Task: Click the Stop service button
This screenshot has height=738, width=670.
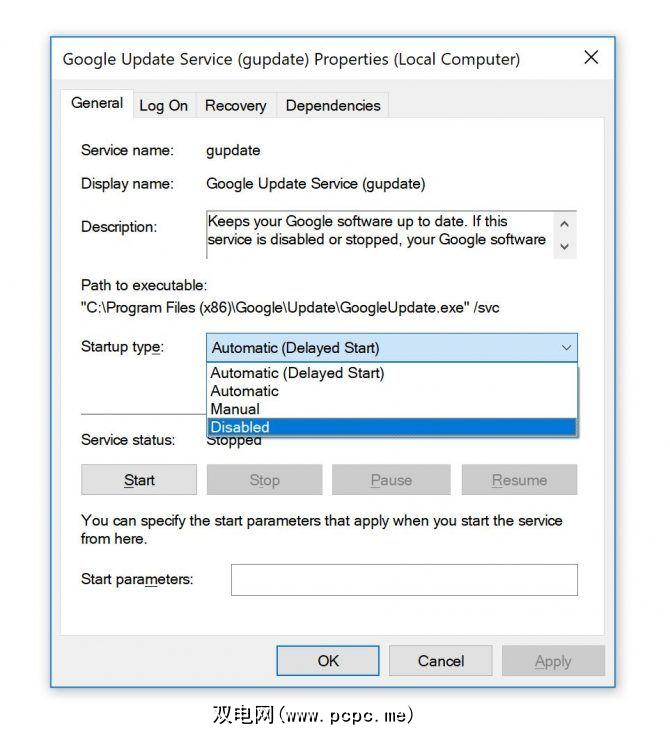Action: (x=264, y=480)
